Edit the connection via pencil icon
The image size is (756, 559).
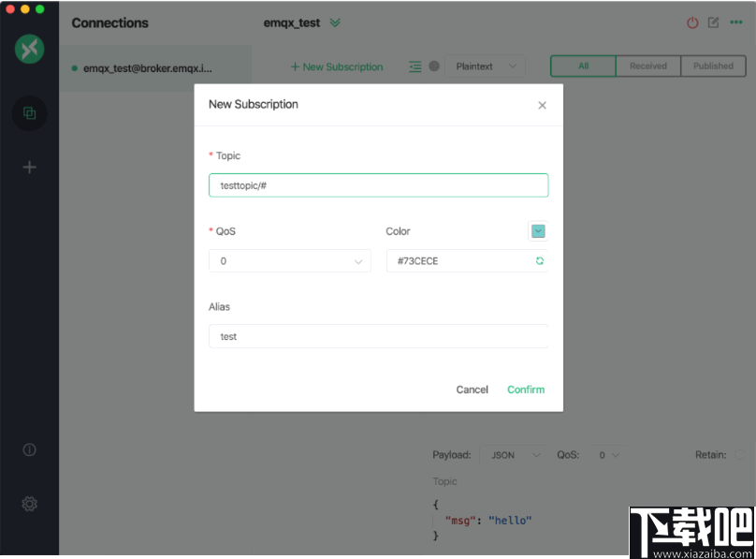coord(715,22)
